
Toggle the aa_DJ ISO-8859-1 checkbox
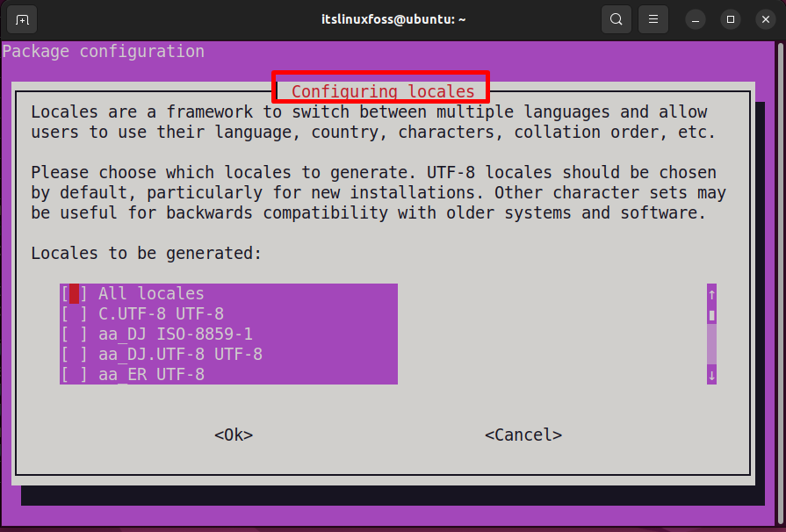[x=74, y=334]
